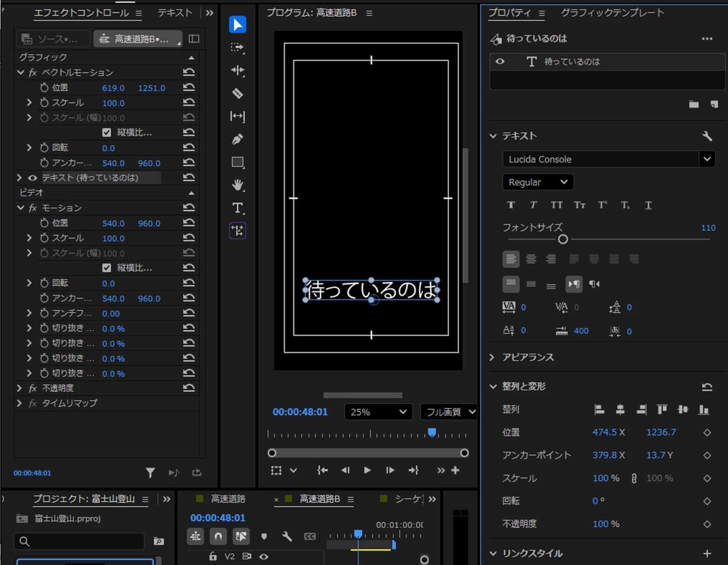Toggle V2 track lock
The width and height of the screenshot is (728, 565).
[213, 556]
